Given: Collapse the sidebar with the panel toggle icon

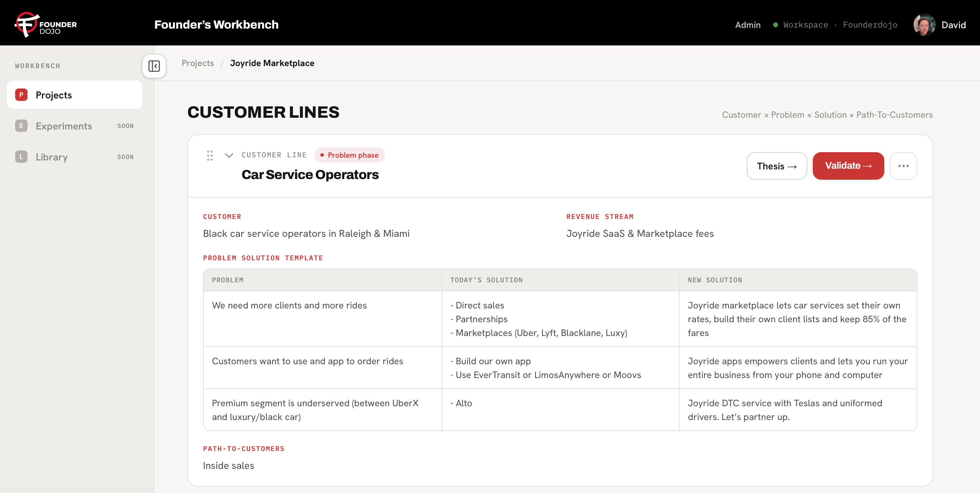Looking at the screenshot, I should 154,66.
